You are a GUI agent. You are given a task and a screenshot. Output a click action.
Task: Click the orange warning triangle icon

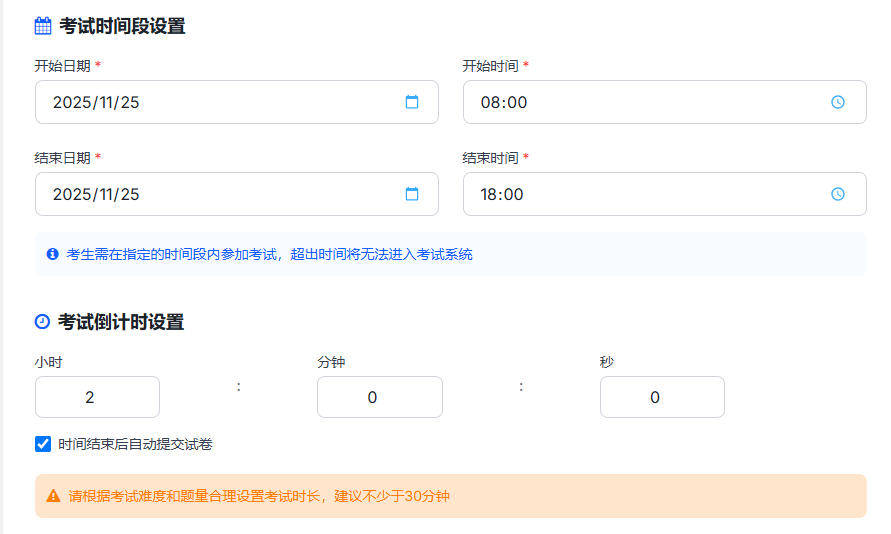pyautogui.click(x=53, y=496)
